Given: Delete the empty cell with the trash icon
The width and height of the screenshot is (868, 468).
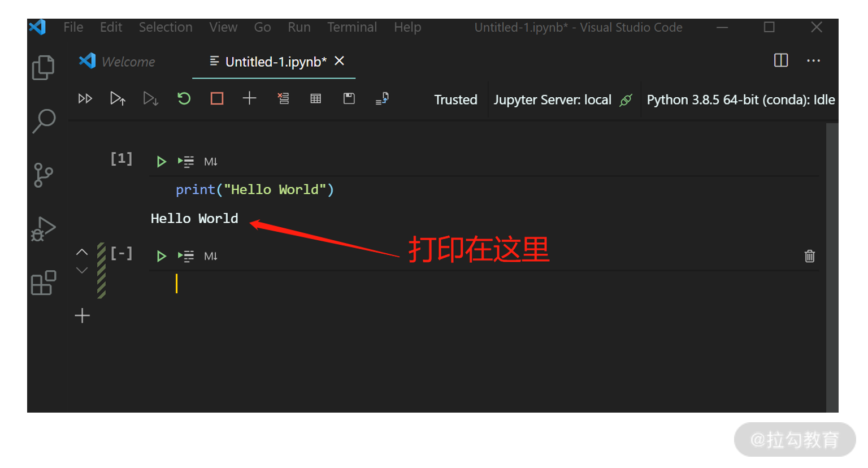Looking at the screenshot, I should (810, 256).
